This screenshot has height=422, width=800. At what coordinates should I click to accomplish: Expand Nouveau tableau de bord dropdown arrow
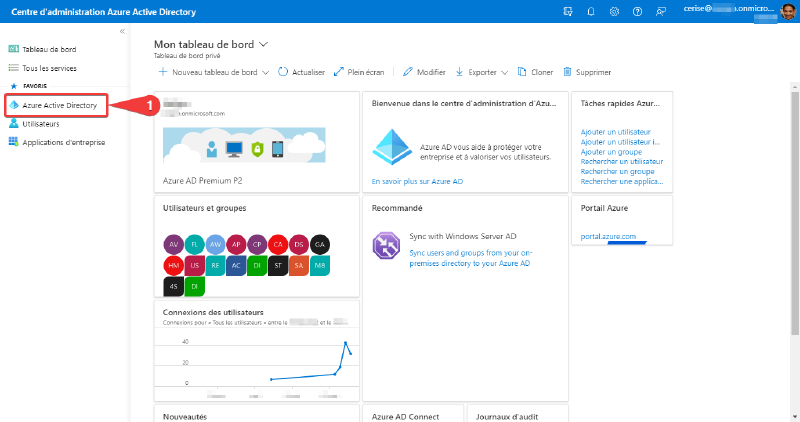(265, 72)
